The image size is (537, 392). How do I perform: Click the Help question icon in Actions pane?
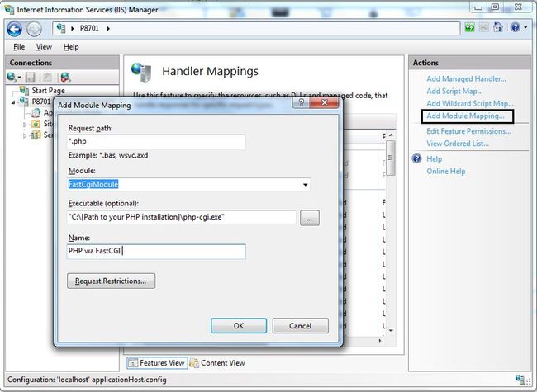pos(416,158)
